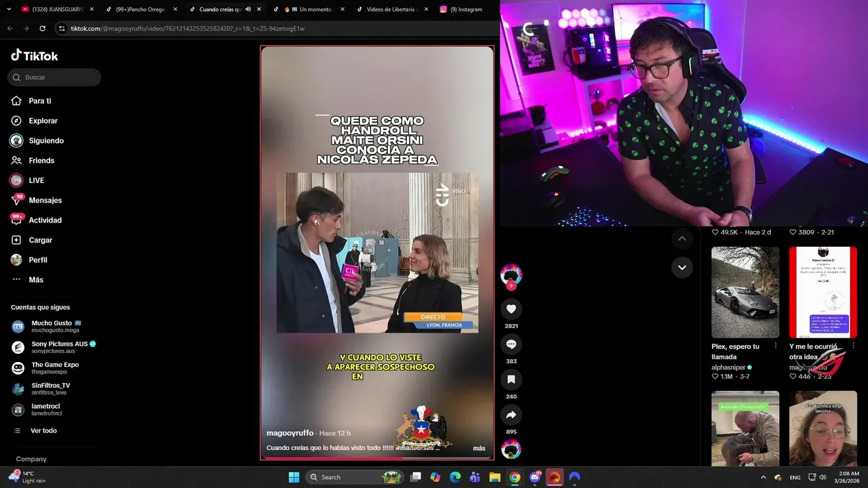The height and width of the screenshot is (488, 868).
Task: Reload the current page
Action: click(42, 28)
